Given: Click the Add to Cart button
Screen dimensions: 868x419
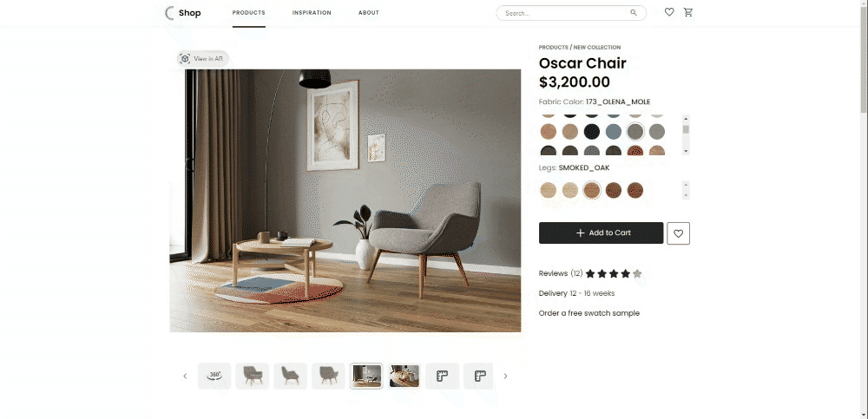Looking at the screenshot, I should pos(602,233).
